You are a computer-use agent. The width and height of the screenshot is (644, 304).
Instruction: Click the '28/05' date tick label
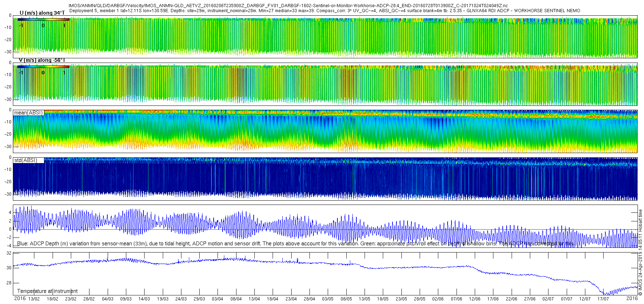click(x=420, y=299)
